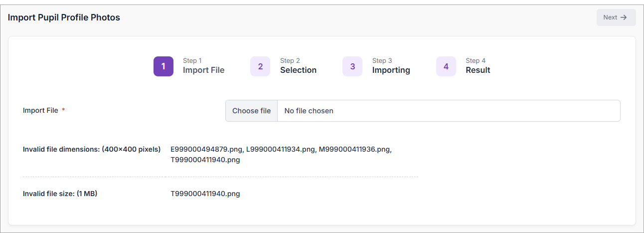
Task: Click T999000411940.png under Invalid file size
Action: point(205,194)
